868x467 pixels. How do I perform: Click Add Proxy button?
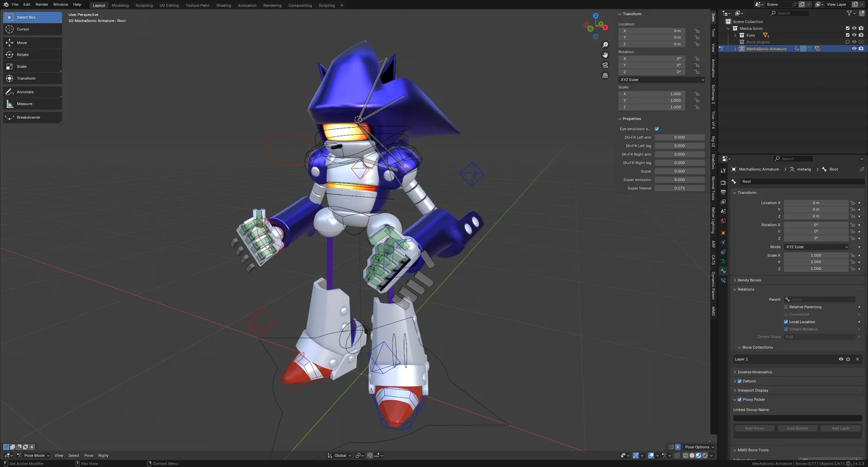point(755,428)
